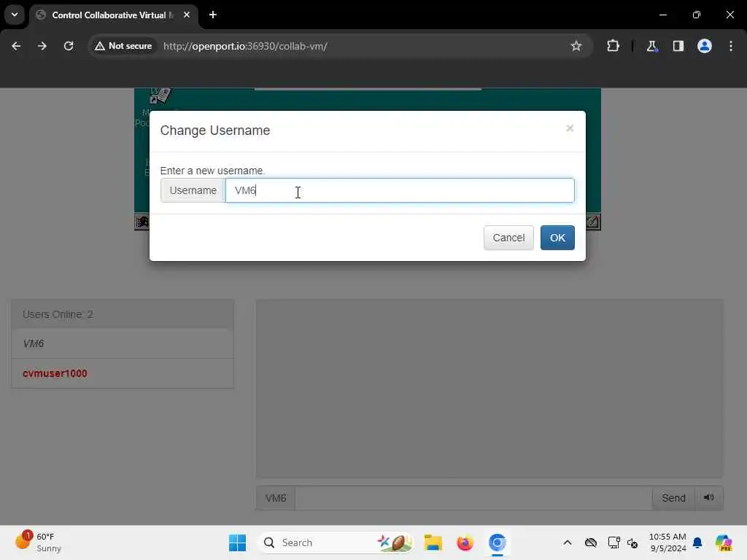747x560 pixels.
Task: Open the Not secure site information
Action: point(123,46)
